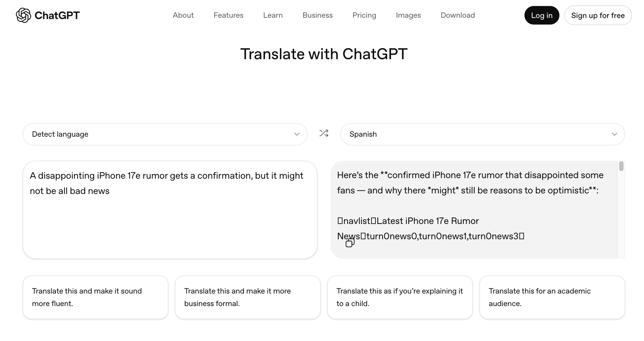Select the more business formal suggestion

[248, 297]
